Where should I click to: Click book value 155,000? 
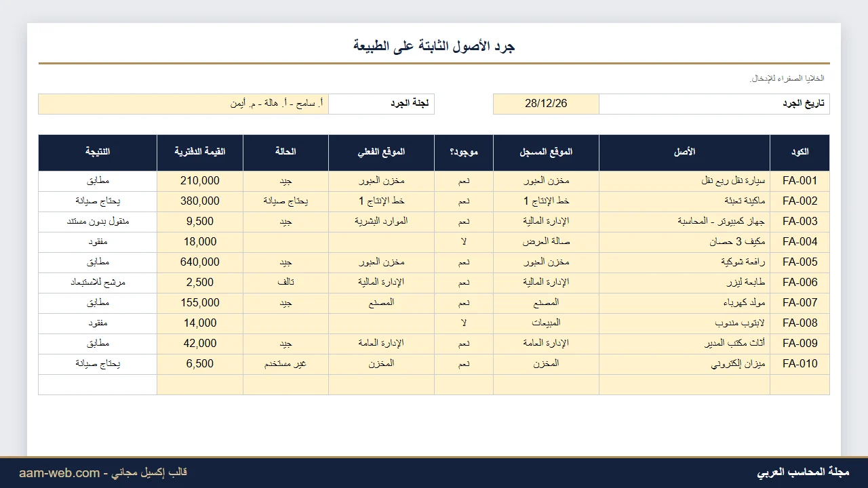pyautogui.click(x=200, y=303)
